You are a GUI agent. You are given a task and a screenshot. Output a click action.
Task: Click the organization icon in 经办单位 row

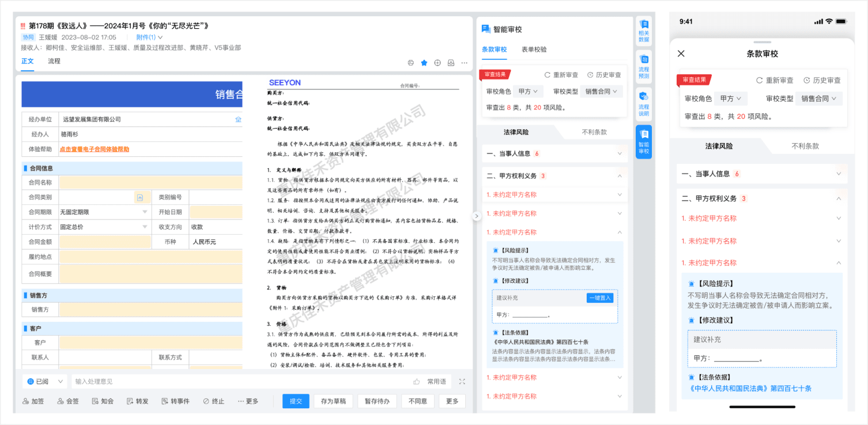238,119
